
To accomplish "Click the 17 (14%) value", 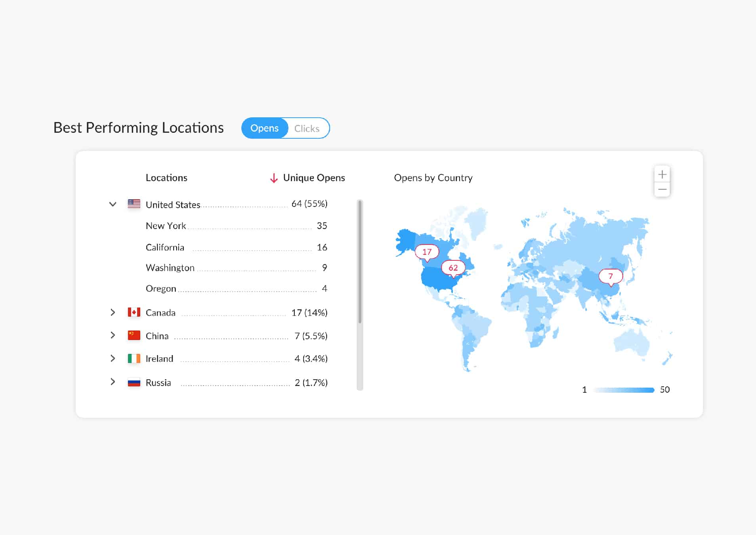I will [x=309, y=313].
